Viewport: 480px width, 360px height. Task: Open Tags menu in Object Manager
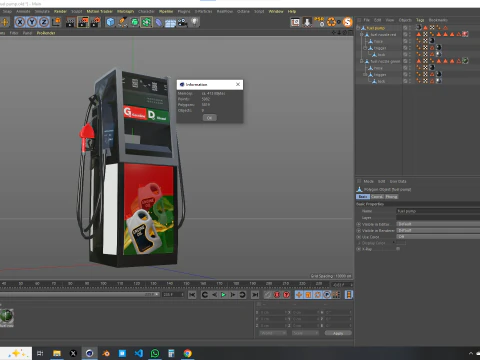420,20
